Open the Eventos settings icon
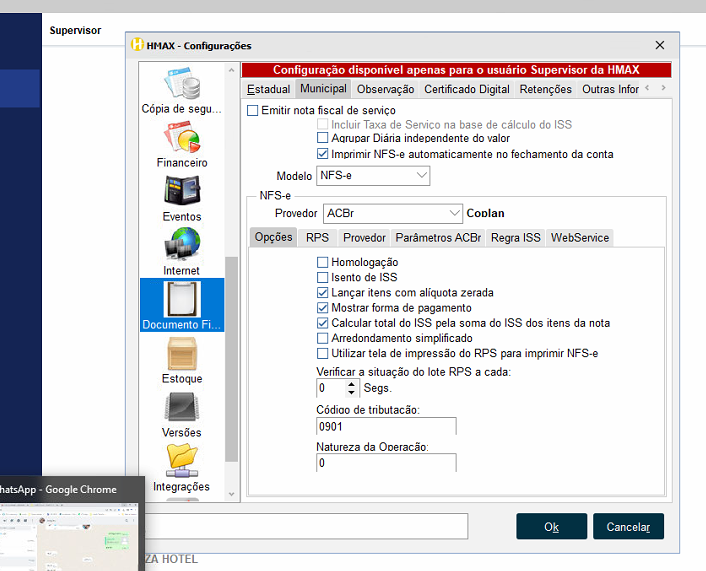Viewport: 706px width, 571px height. [182, 191]
